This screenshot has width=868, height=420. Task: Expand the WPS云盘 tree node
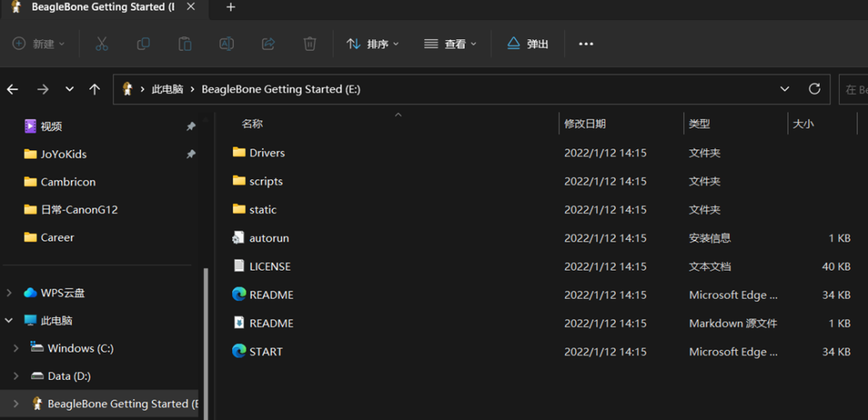10,293
